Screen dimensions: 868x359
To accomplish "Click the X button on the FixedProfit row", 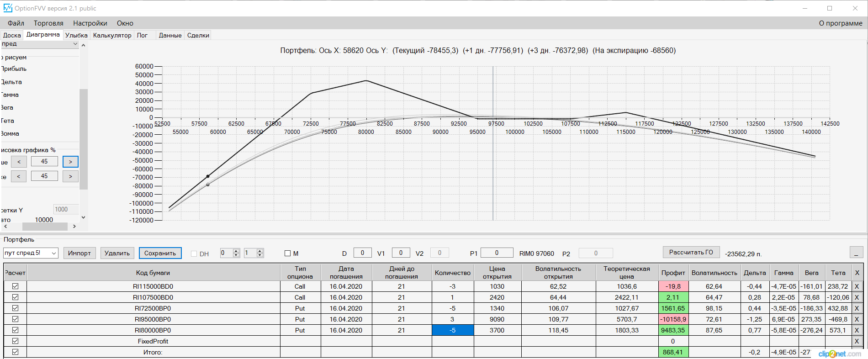I will (x=857, y=341).
